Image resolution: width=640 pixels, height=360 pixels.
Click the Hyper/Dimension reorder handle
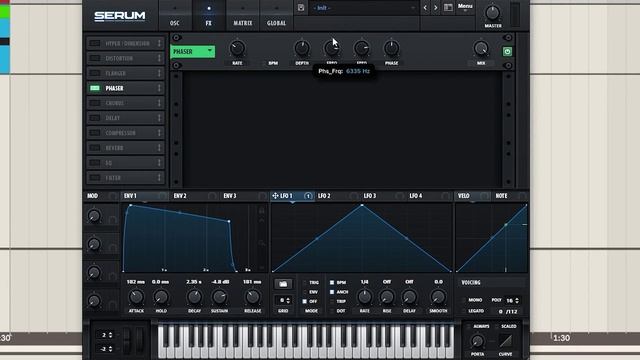159,43
